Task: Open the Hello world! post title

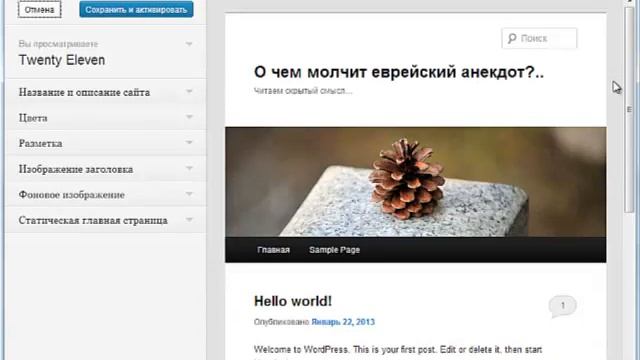Action: point(293,301)
